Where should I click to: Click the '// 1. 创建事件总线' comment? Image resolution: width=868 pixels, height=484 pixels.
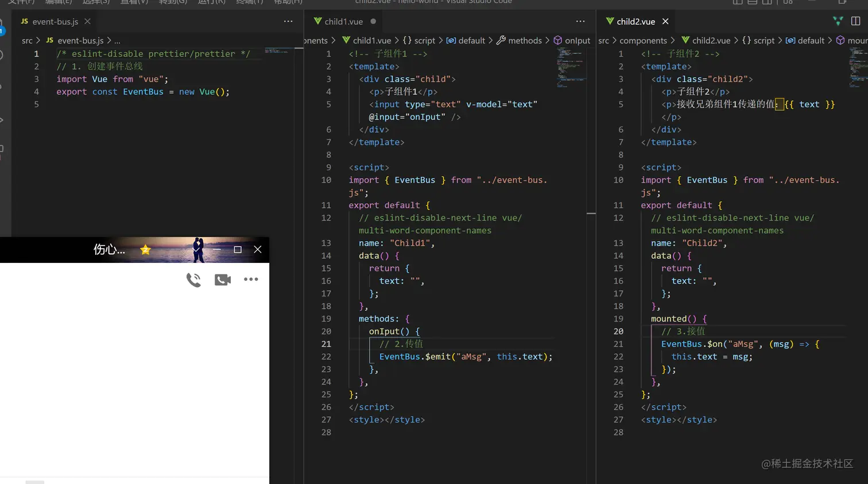pyautogui.click(x=99, y=67)
